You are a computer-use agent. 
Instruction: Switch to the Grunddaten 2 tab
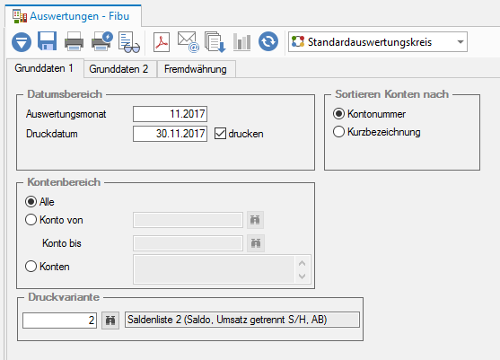click(x=119, y=69)
